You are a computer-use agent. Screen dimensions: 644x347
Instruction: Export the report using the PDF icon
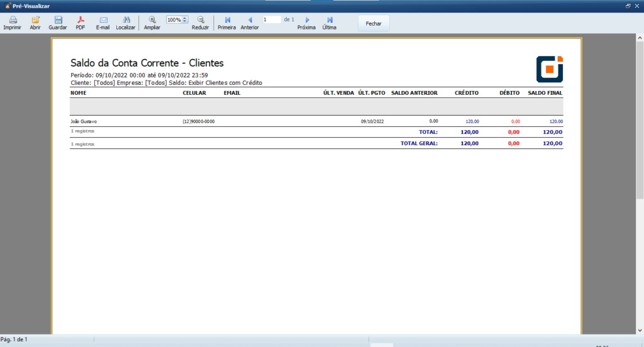pos(80,20)
